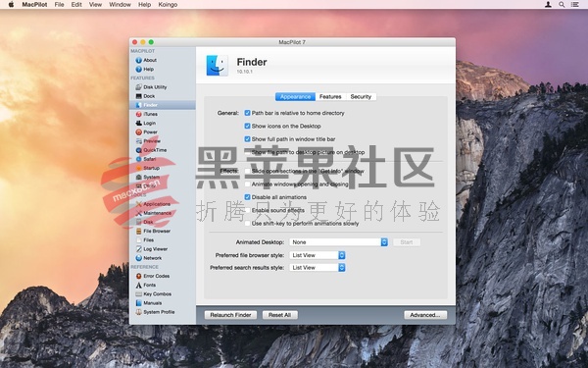Open the File menu
Screen dimensions: 588x368
click(59, 5)
